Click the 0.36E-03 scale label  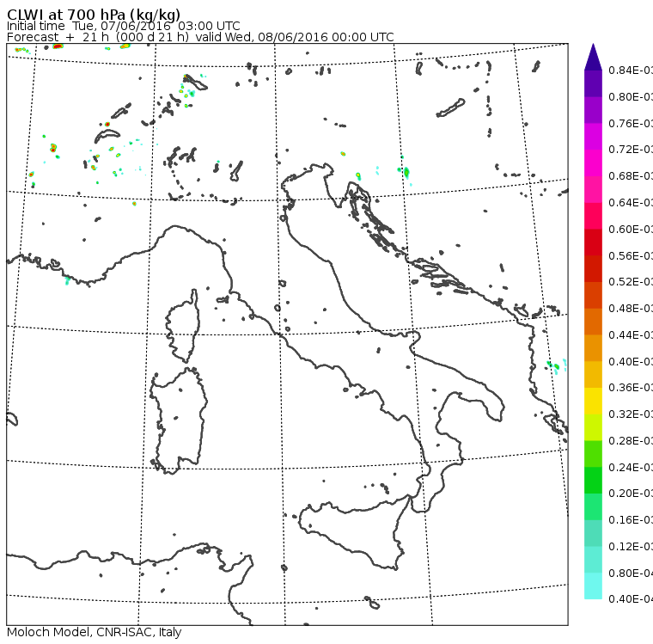click(x=631, y=388)
